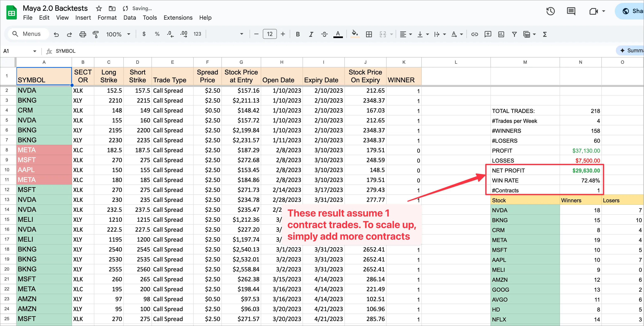Open the Borders tool icon

coord(369,34)
